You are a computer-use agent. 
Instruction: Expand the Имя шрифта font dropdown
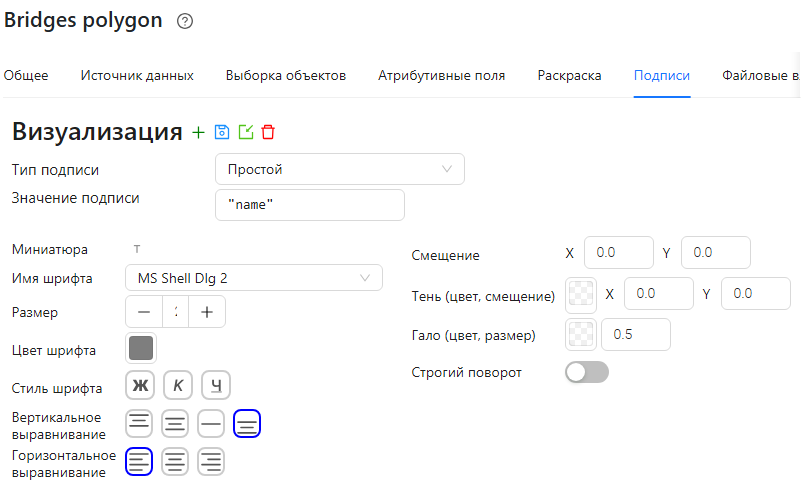pos(254,278)
